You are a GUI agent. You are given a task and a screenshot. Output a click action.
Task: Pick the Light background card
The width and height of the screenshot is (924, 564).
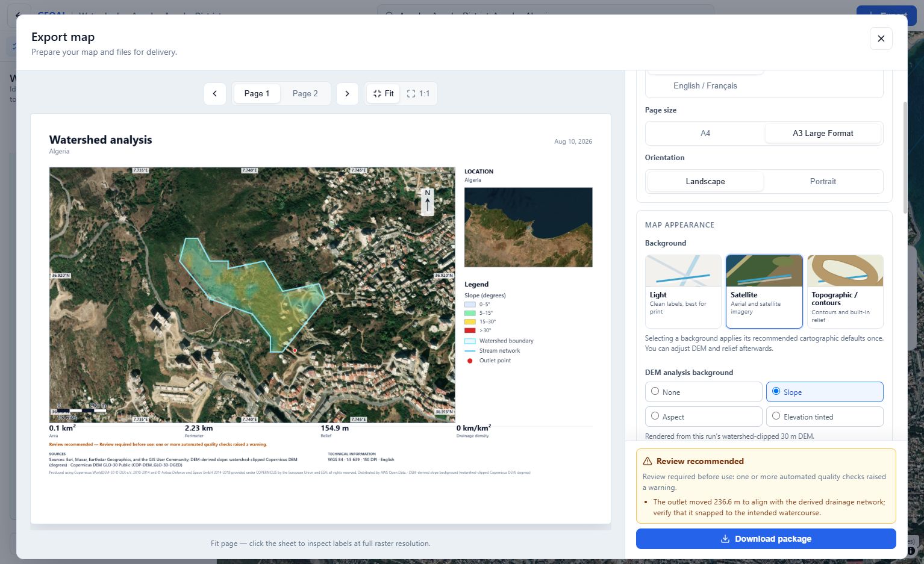(683, 291)
